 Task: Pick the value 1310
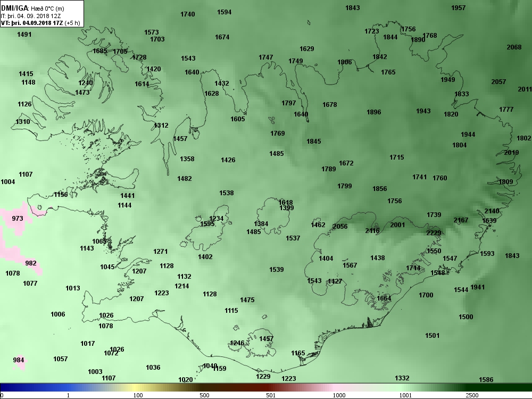coord(23,121)
